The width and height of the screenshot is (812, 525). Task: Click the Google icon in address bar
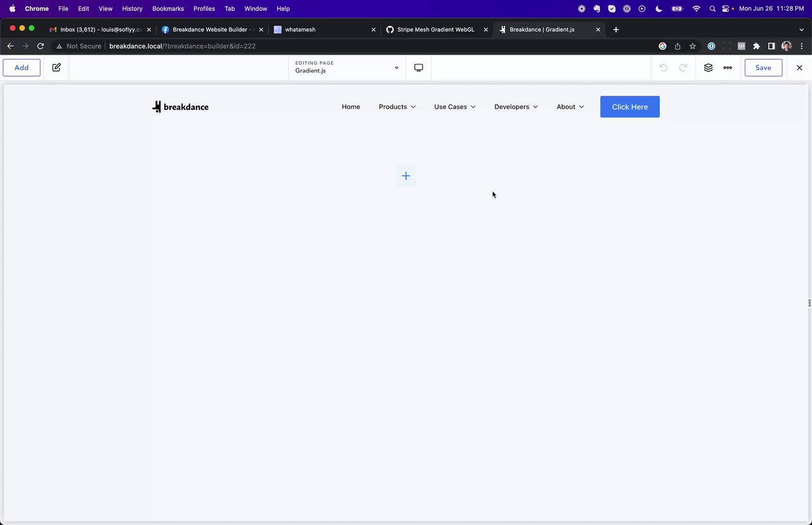(x=662, y=46)
